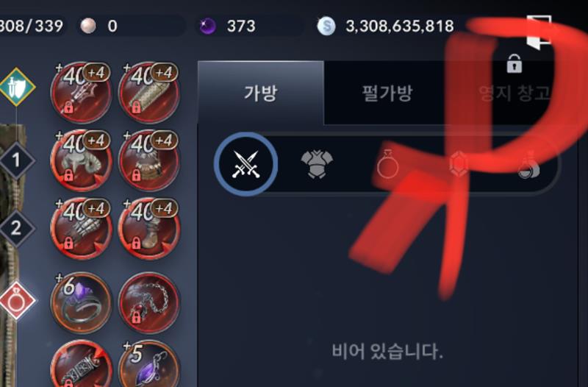Image resolution: width=588 pixels, height=387 pixels.
Task: Select the equipped +40 gauntlet gloves slot
Action: tap(81, 228)
